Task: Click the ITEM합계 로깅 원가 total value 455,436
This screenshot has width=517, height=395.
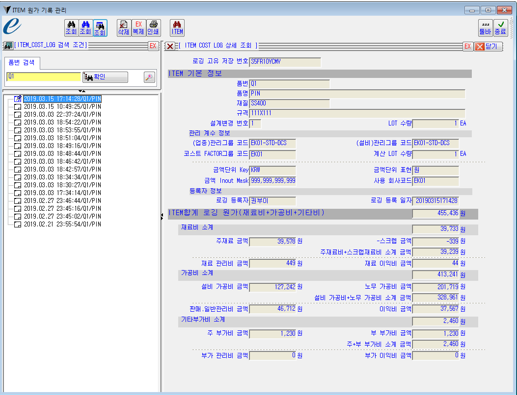Action: [436, 213]
